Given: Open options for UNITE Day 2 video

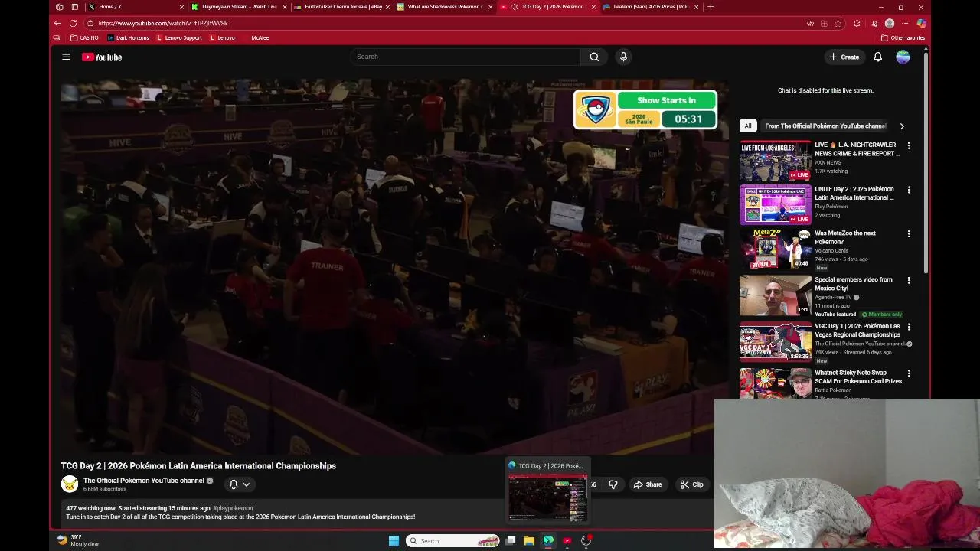Looking at the screenshot, I should click(x=909, y=190).
